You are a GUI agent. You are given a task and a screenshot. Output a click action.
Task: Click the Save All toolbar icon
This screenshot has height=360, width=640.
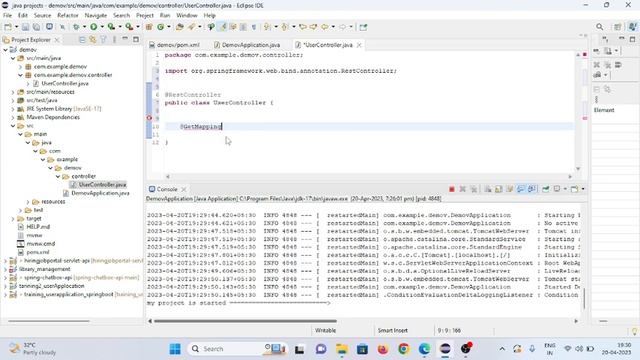[x=36, y=27]
